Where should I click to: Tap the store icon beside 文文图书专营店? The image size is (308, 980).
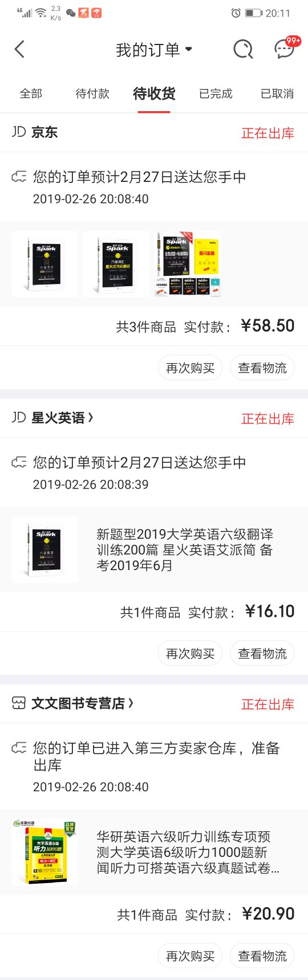tap(19, 703)
